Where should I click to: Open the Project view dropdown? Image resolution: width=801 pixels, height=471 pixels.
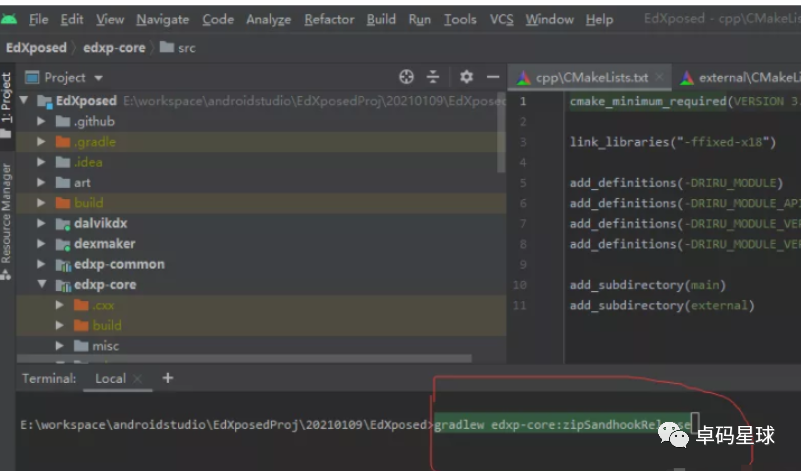coord(64,78)
